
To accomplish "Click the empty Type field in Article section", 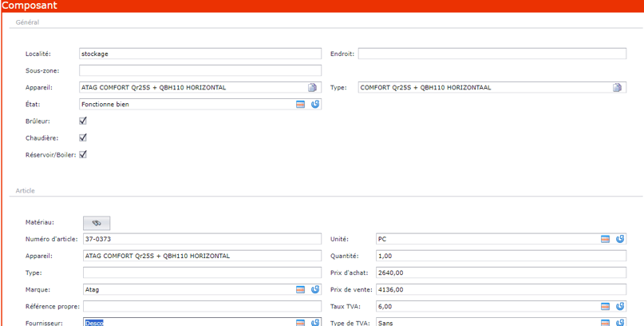I will [202, 272].
